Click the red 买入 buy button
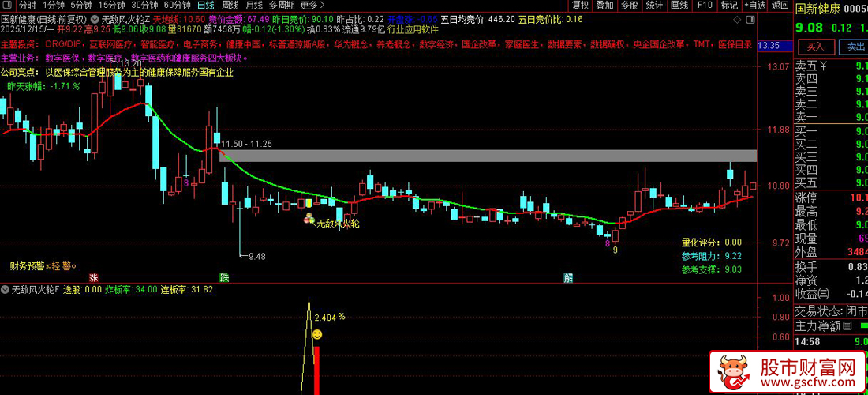 pos(816,46)
